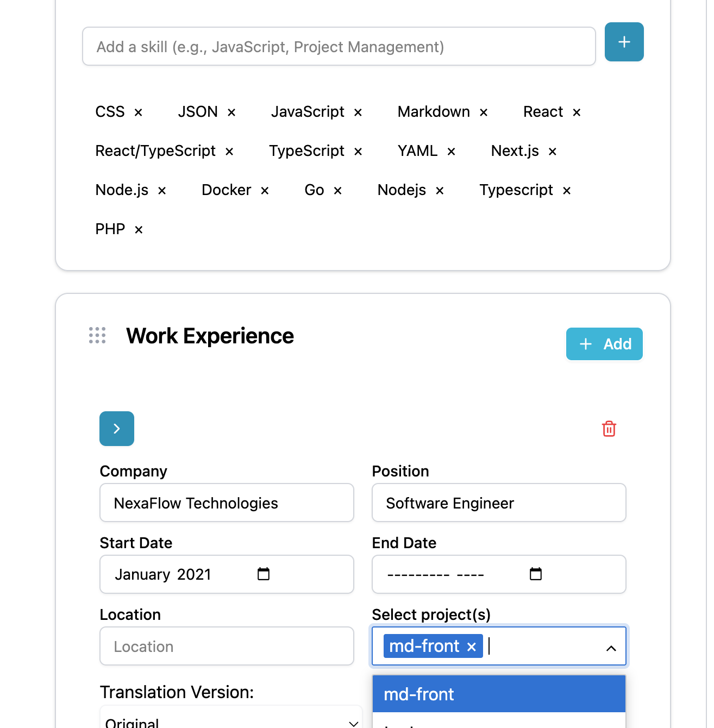Click the Company field showing NexaFlow Technologies
The image size is (714, 728).
coord(227,503)
